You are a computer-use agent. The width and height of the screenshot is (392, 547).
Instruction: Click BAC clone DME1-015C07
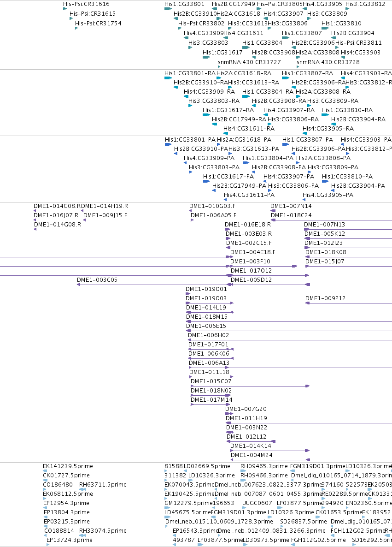tap(211, 381)
